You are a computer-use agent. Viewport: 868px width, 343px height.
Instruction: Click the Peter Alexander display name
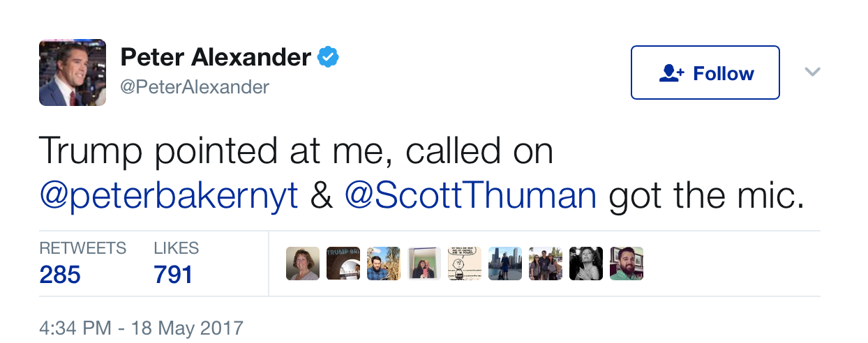pyautogui.click(x=216, y=57)
